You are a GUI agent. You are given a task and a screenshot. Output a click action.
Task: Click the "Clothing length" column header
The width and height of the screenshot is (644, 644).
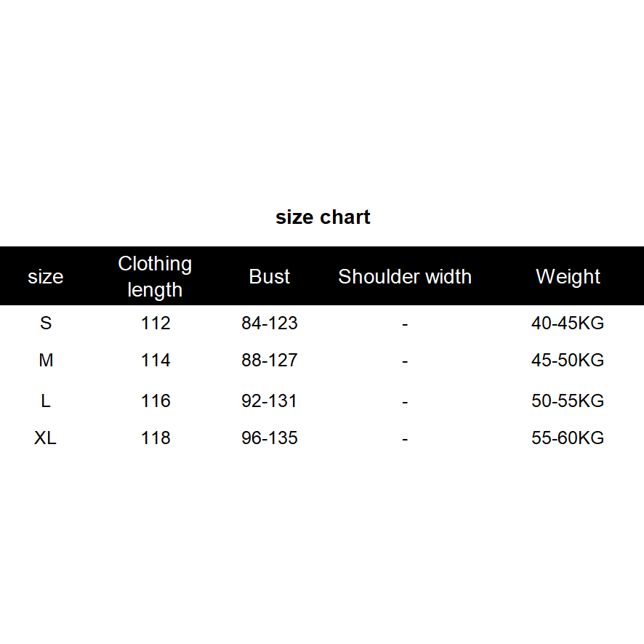point(155,276)
